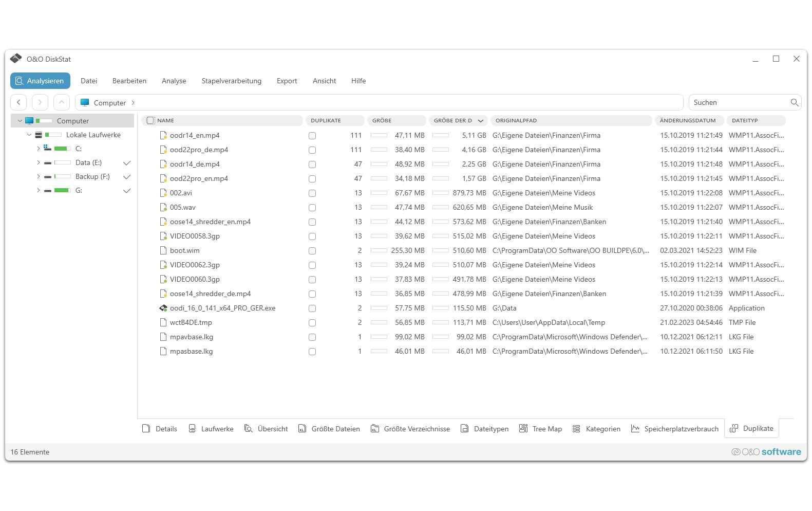
Task: Click the size bar for boot.wim 255,30 MB
Action: tap(379, 250)
